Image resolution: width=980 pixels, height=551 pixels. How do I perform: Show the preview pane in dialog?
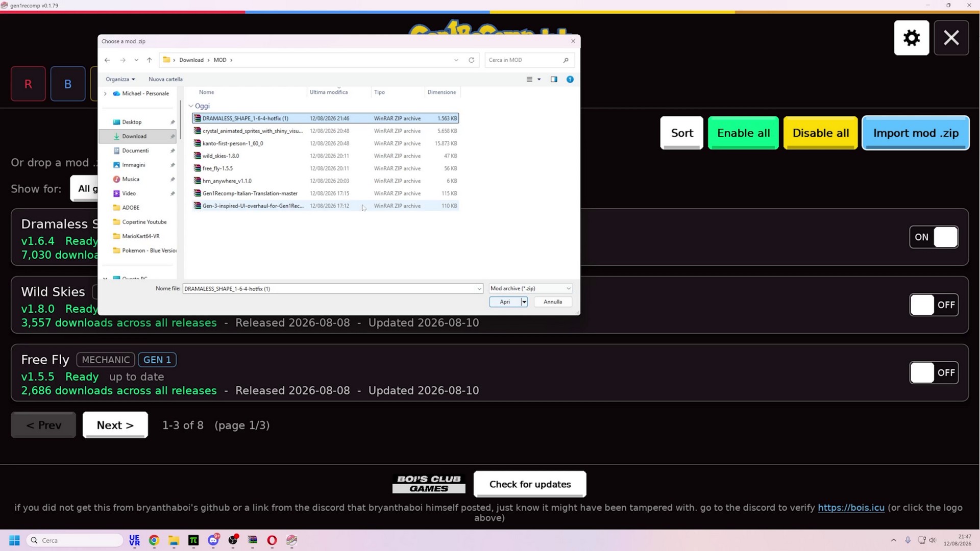click(x=554, y=80)
